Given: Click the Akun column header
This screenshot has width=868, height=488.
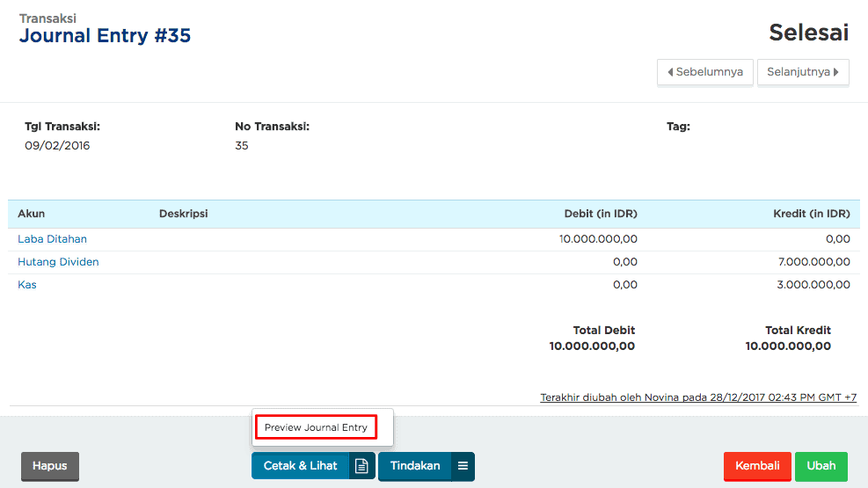Looking at the screenshot, I should pos(31,214).
